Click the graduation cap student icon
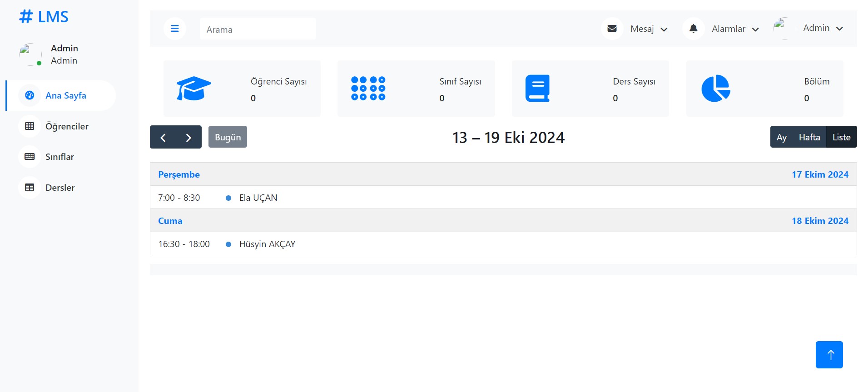The width and height of the screenshot is (868, 392). tap(193, 89)
